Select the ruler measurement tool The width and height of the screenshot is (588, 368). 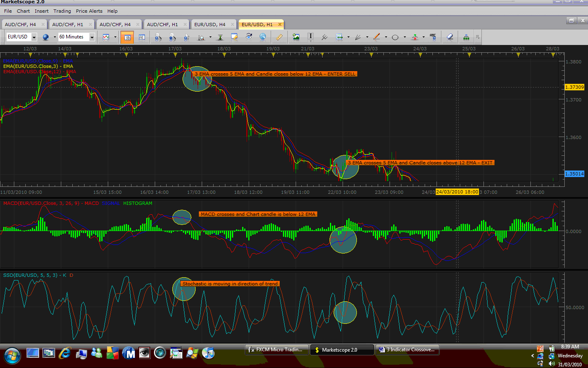[x=279, y=37]
